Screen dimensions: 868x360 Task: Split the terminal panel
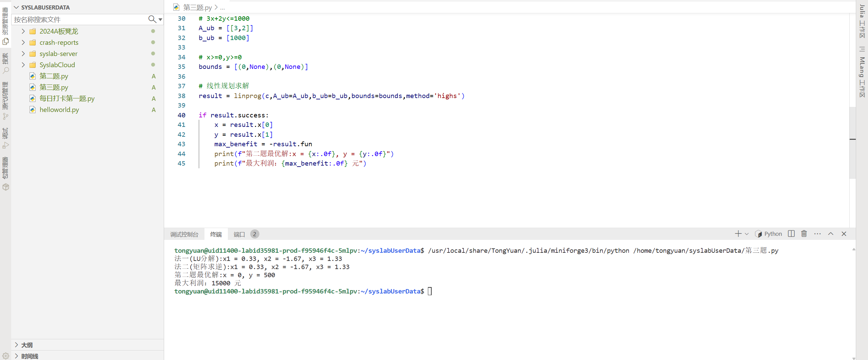(x=791, y=234)
